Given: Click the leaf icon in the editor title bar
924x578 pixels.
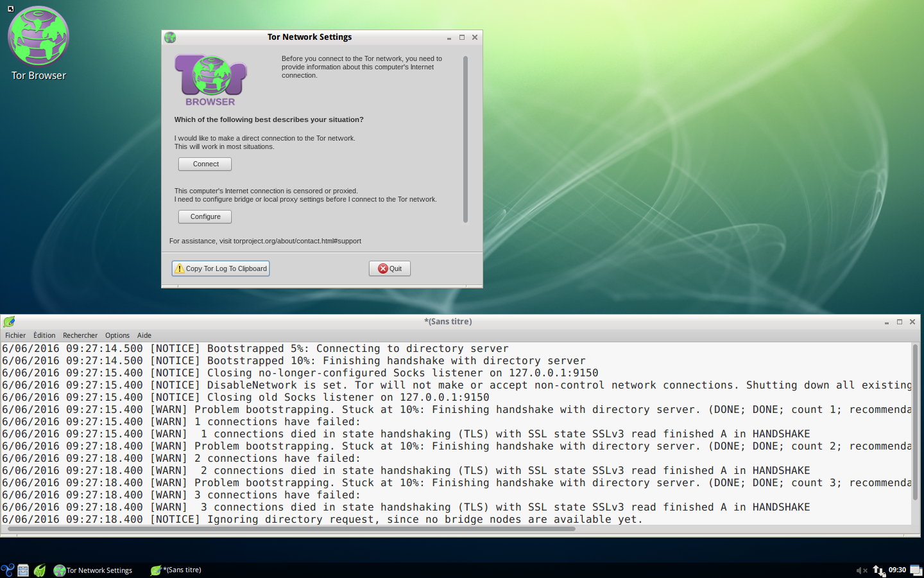Looking at the screenshot, I should click(x=9, y=322).
